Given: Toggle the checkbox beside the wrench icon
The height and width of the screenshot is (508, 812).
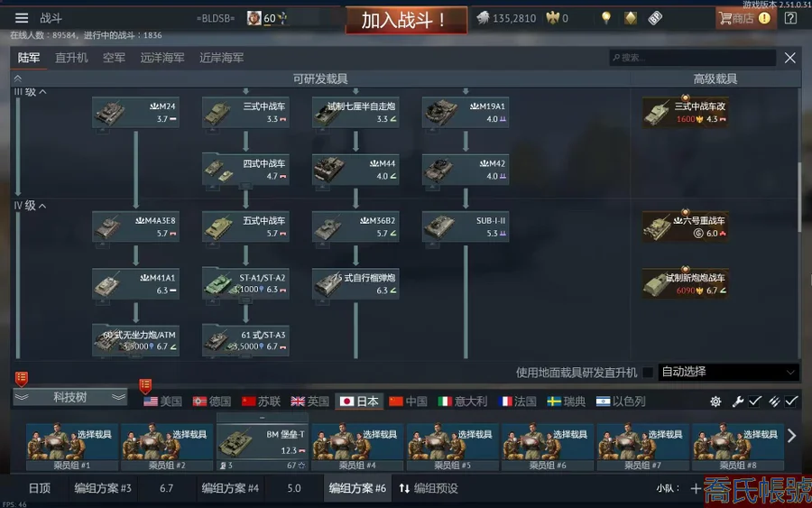Looking at the screenshot, I should pyautogui.click(x=755, y=402).
